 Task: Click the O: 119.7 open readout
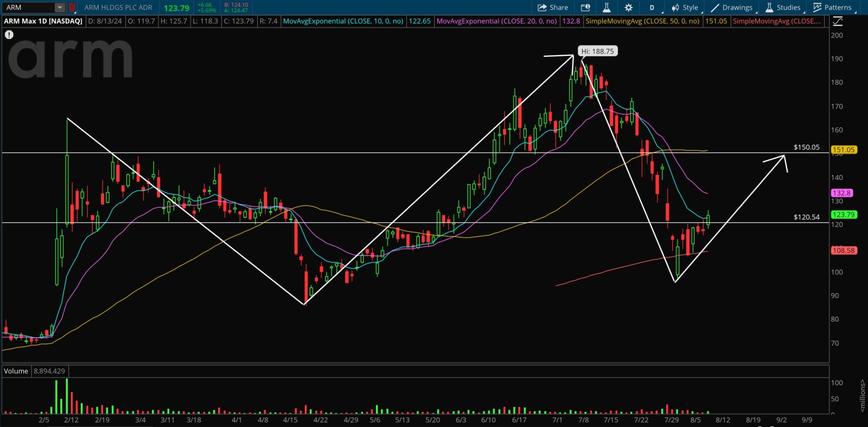click(x=142, y=21)
